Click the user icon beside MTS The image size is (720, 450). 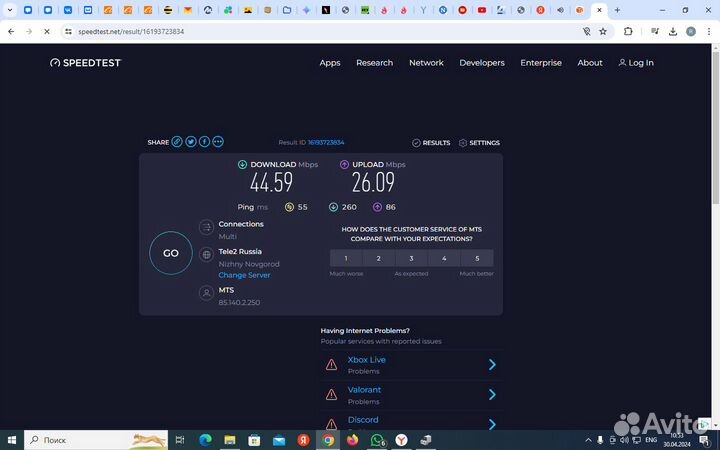coord(207,292)
